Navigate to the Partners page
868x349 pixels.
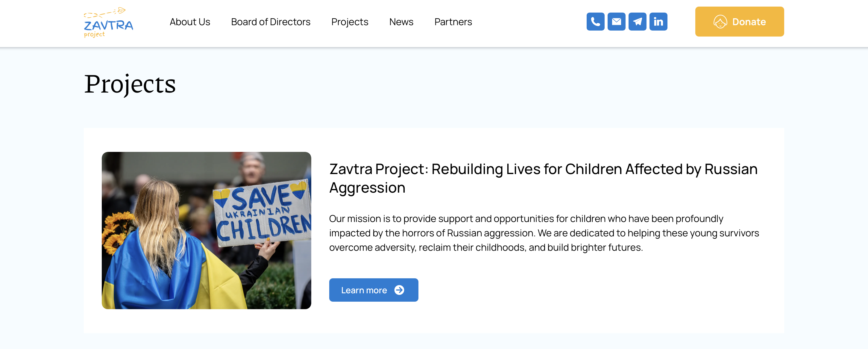(x=453, y=22)
